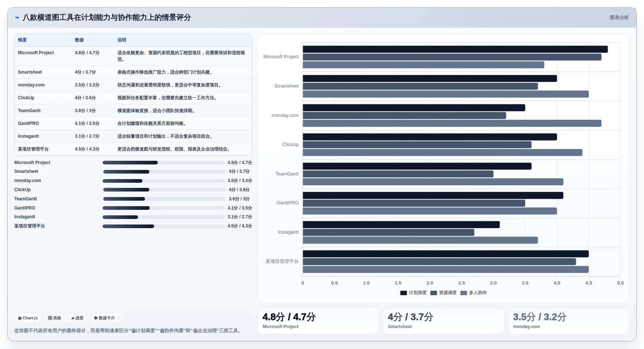Select Smartsheet table row name
Viewport: 644px width, 349px height.
point(30,72)
